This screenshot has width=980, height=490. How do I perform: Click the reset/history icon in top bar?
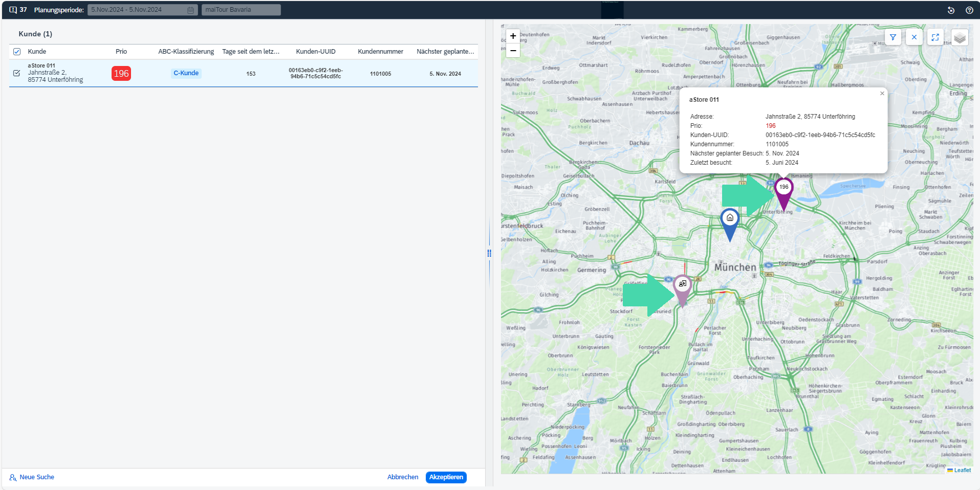point(951,10)
